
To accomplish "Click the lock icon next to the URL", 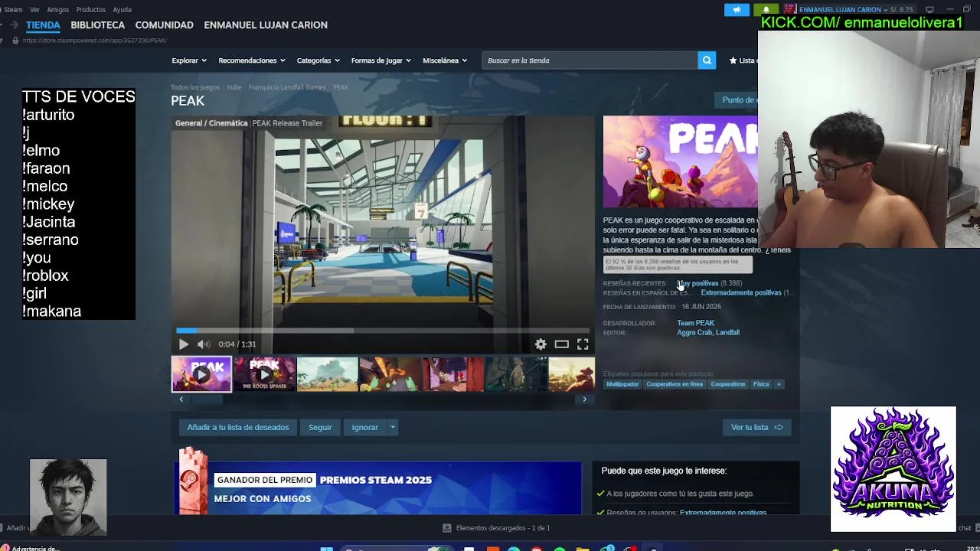I will (x=15, y=41).
